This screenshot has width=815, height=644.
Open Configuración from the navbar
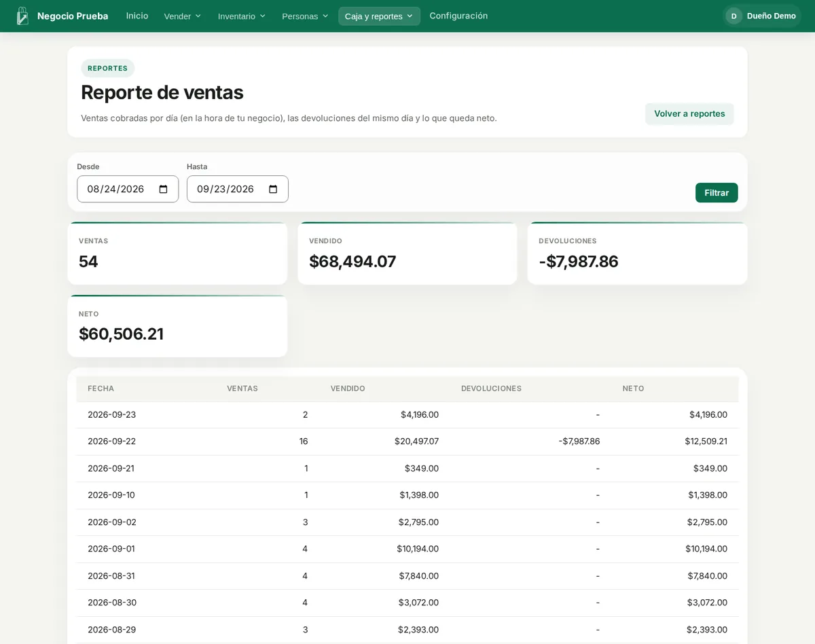click(x=458, y=16)
